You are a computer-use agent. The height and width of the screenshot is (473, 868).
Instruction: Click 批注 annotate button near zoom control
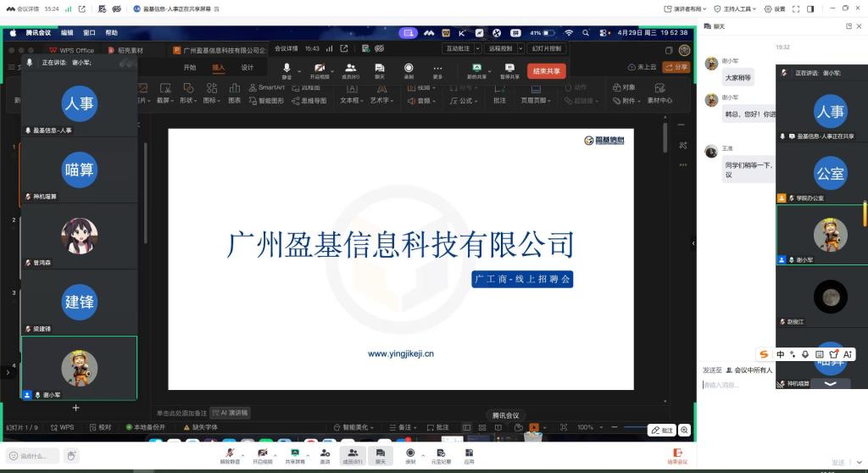coord(662,431)
